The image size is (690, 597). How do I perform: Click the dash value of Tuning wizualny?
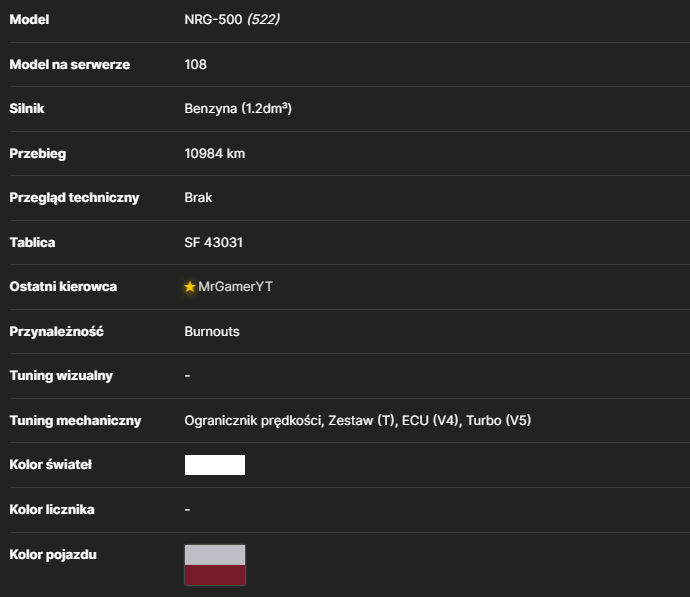tap(187, 376)
